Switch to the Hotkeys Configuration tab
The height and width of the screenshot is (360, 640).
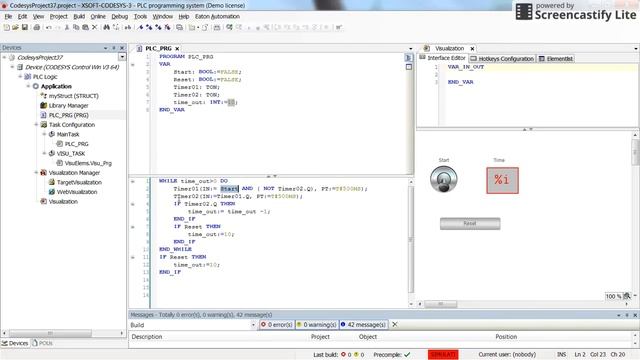[502, 58]
